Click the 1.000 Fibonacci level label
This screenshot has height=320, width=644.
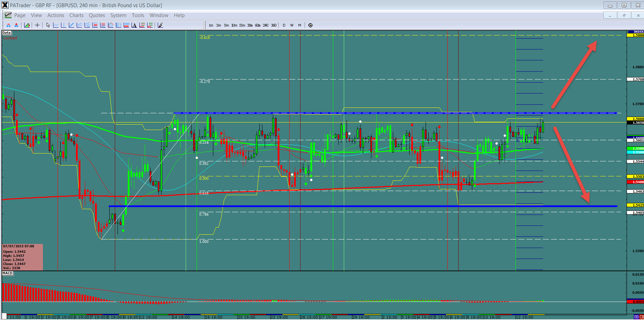204,242
